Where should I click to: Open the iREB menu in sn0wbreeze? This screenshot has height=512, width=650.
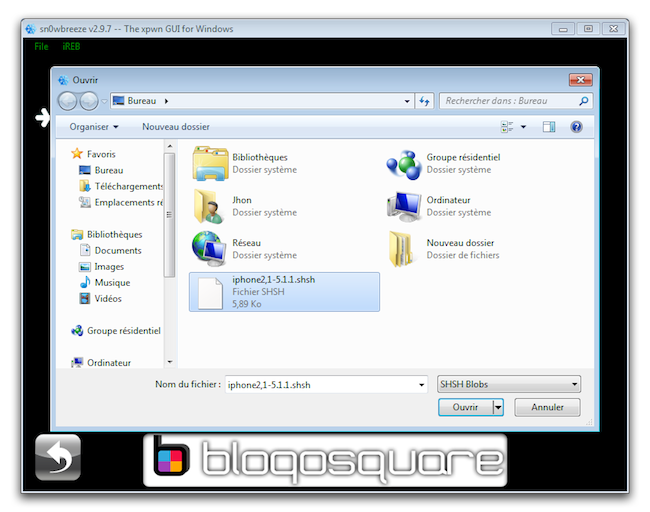coord(71,46)
